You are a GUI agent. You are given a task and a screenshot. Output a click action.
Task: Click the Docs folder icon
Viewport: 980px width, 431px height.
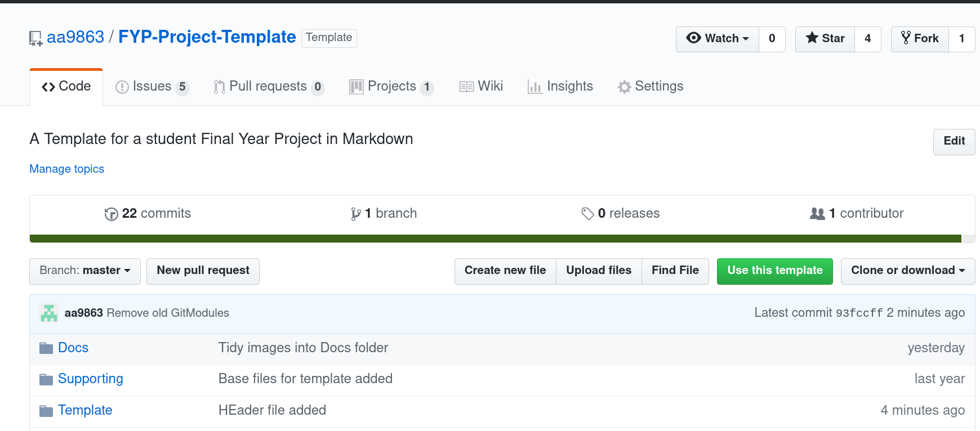tap(46, 348)
